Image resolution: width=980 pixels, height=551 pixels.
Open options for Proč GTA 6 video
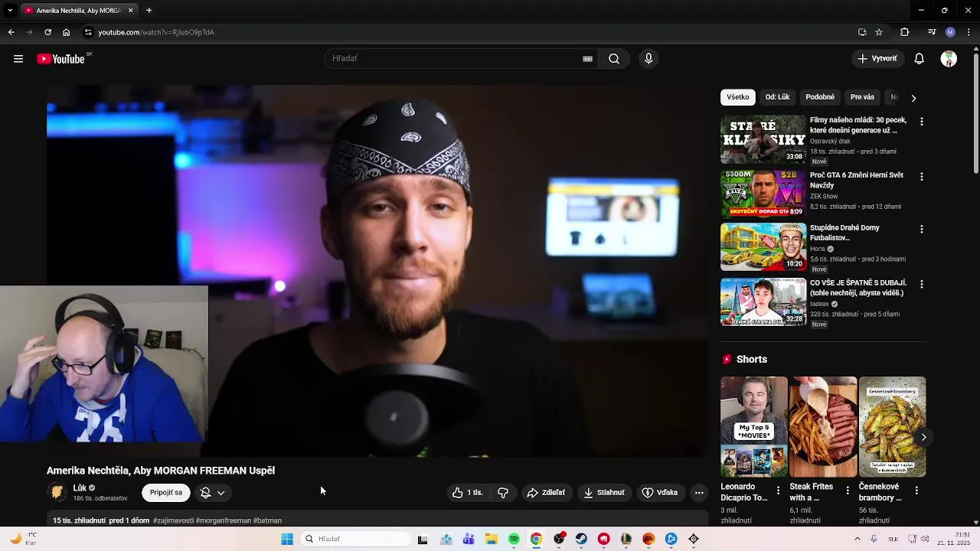point(921,177)
